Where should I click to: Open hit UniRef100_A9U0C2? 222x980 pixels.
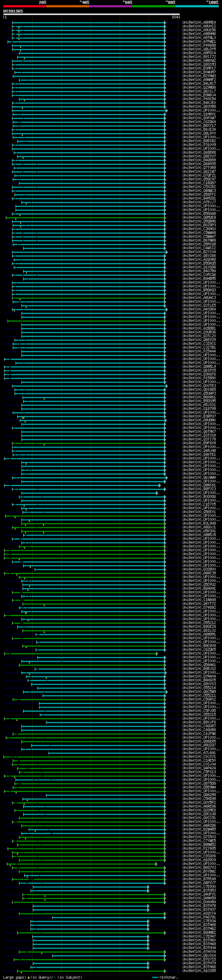pos(199,26)
